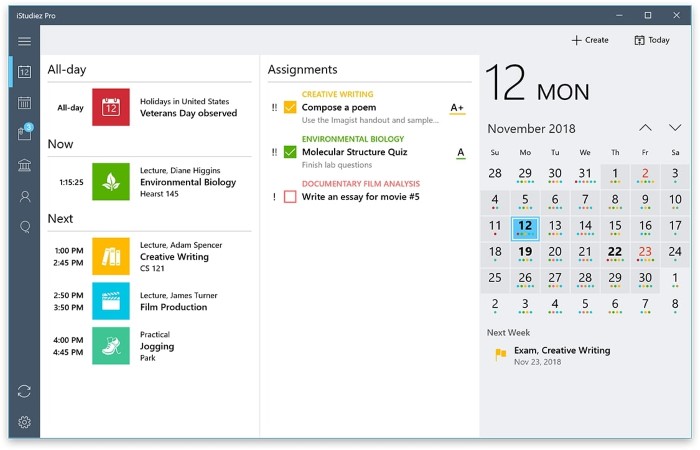This screenshot has width=700, height=450.
Task: Select November 22 in calendar
Action: pyautogui.click(x=615, y=254)
